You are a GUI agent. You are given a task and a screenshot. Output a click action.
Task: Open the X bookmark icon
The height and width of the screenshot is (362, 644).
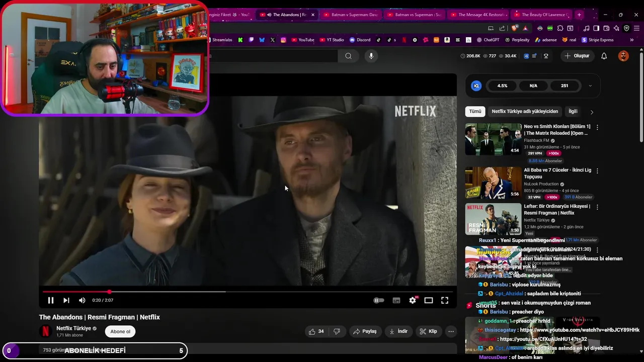click(273, 40)
